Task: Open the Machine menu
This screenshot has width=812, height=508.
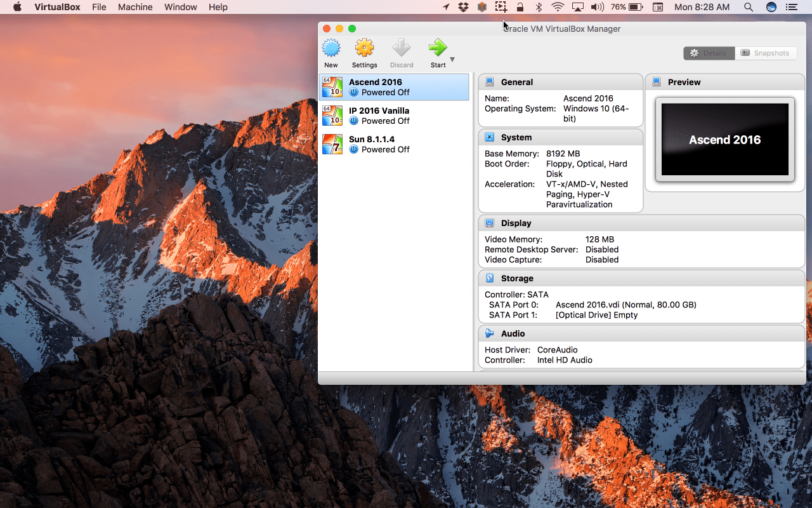Action: 135,7
